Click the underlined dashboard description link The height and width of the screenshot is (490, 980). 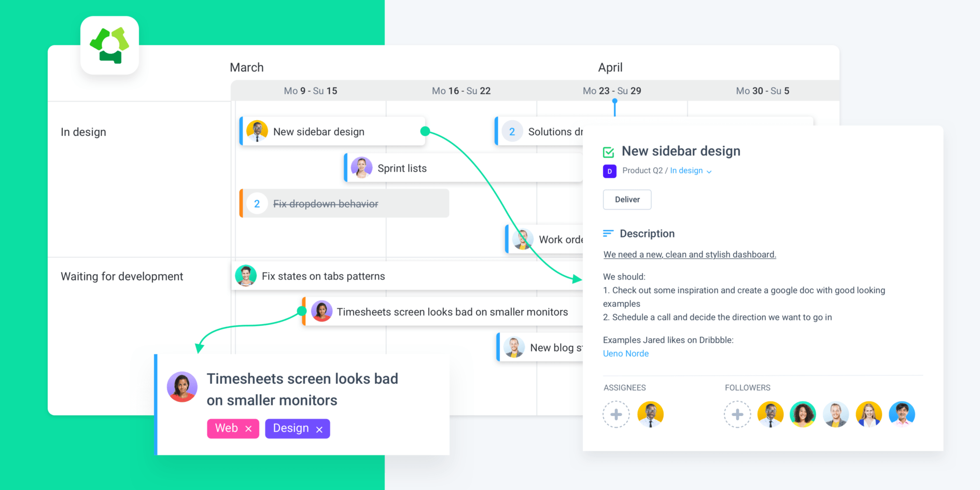[x=689, y=254]
